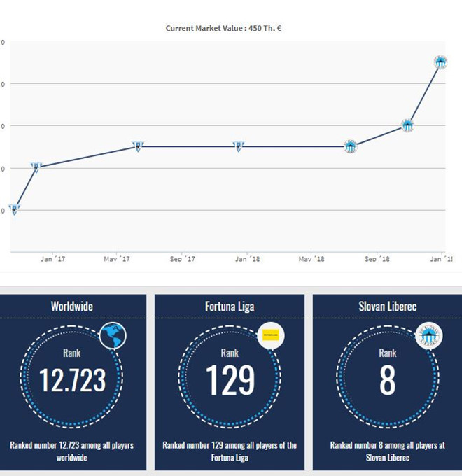
Task: Select the lowest, leftmost marker on the chart
Action: (x=13, y=209)
